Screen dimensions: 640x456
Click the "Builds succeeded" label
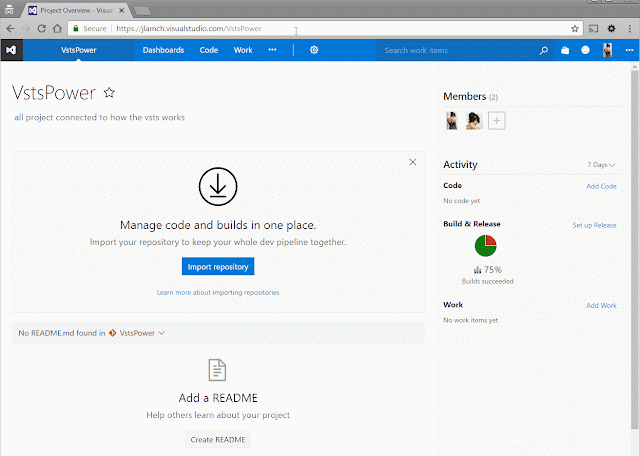(487, 281)
